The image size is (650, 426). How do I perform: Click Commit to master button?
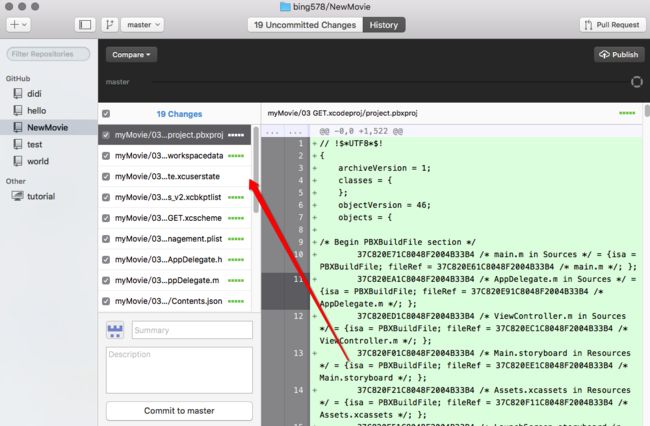pos(179,411)
